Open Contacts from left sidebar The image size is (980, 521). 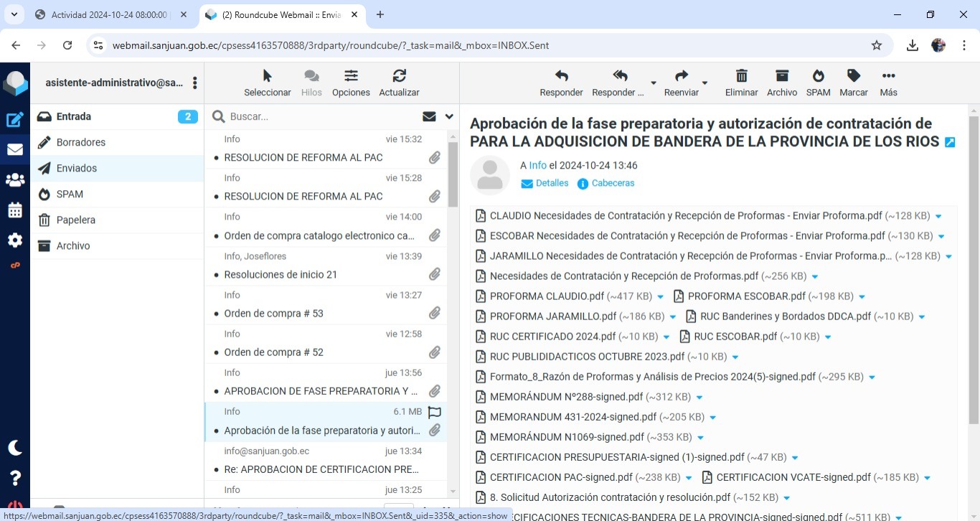click(15, 180)
